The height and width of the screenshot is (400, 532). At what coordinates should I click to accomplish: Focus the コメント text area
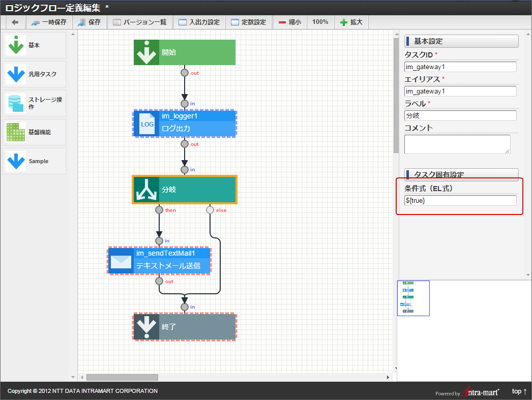pyautogui.click(x=457, y=144)
